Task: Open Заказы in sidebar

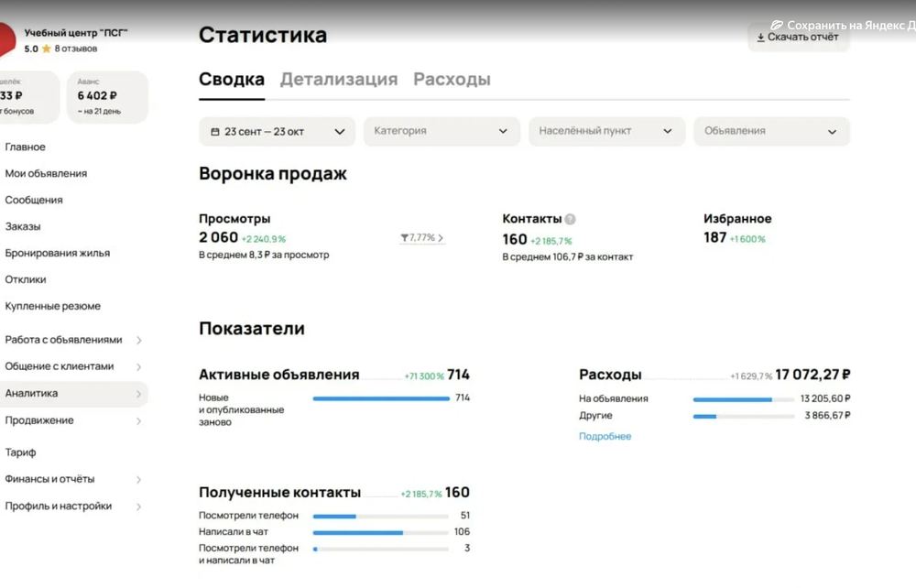Action: [23, 226]
